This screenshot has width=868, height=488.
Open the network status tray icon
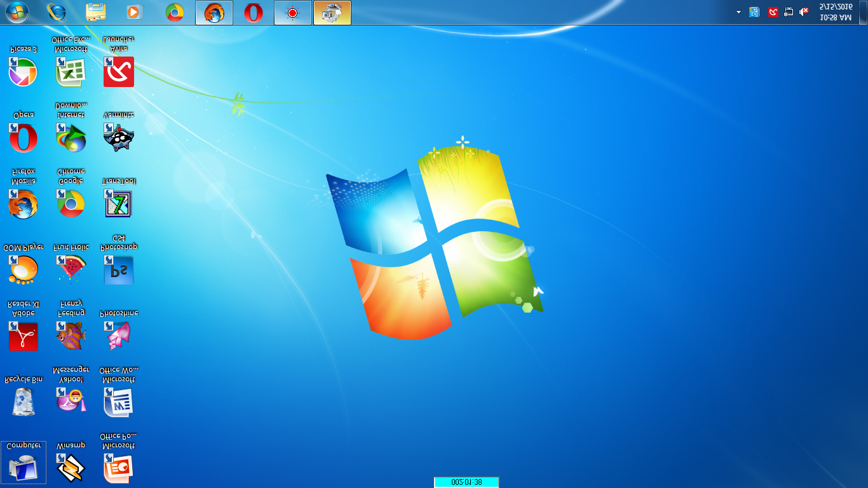(x=789, y=12)
